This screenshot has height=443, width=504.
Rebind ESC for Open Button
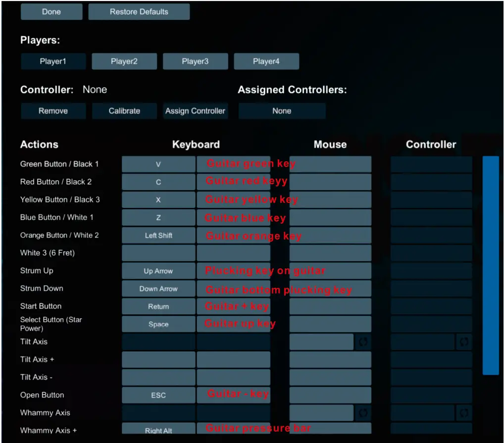(158, 395)
